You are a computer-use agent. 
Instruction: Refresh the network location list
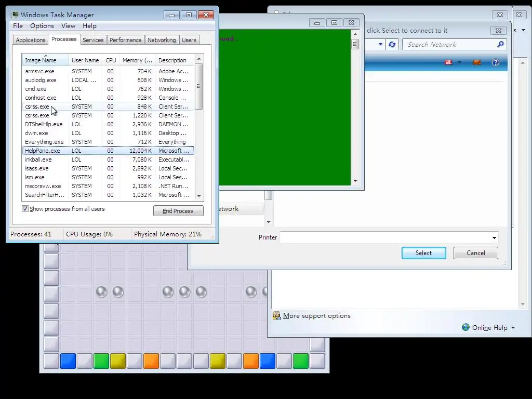392,45
